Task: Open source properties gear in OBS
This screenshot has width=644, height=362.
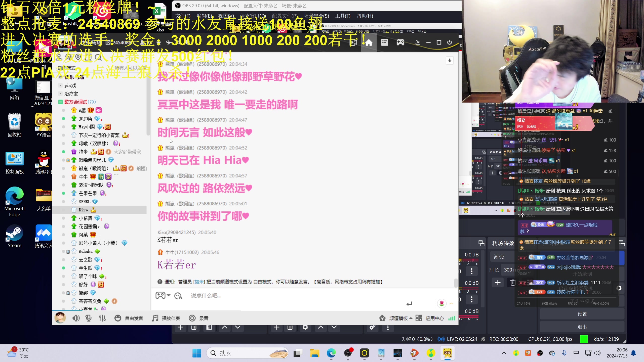Action: point(305,327)
